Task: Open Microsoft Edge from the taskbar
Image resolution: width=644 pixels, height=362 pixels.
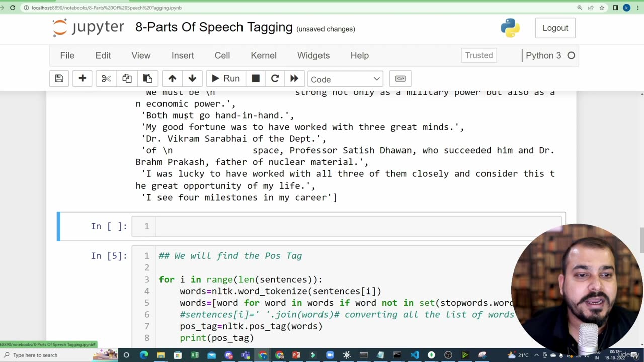Action: click(144, 355)
